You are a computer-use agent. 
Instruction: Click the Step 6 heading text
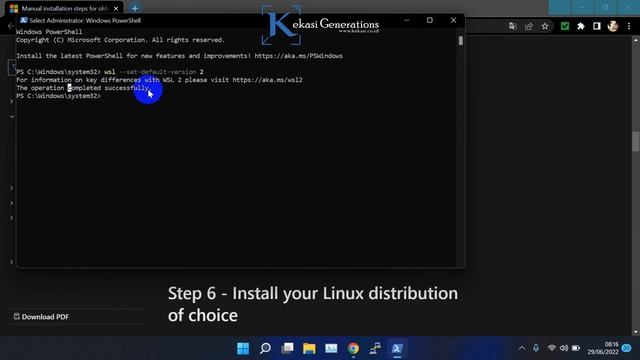coord(313,304)
